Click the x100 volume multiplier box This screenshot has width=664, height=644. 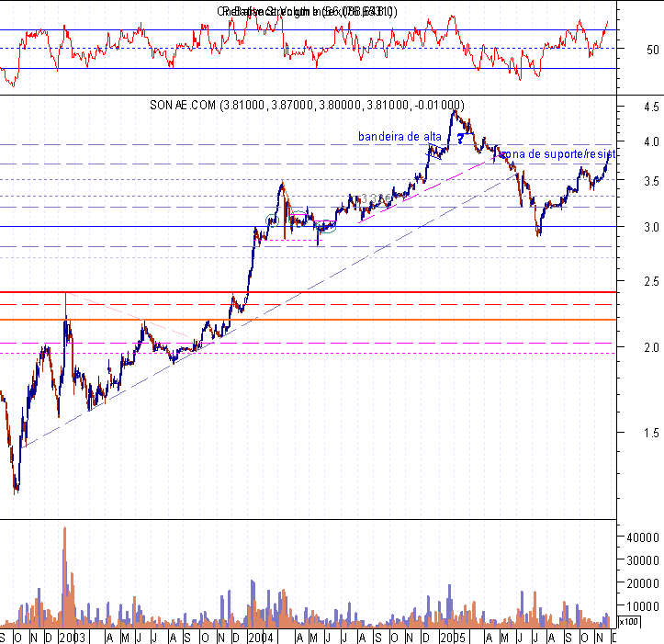tap(629, 622)
